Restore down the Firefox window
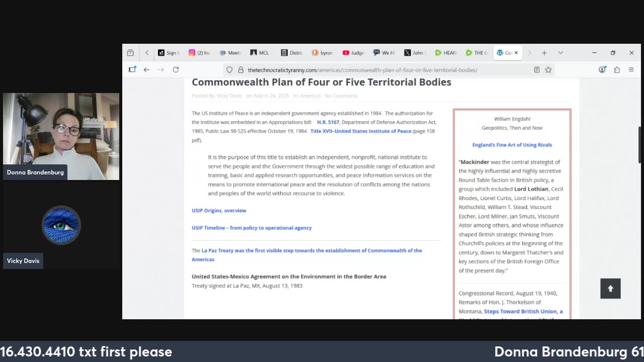 pos(613,53)
